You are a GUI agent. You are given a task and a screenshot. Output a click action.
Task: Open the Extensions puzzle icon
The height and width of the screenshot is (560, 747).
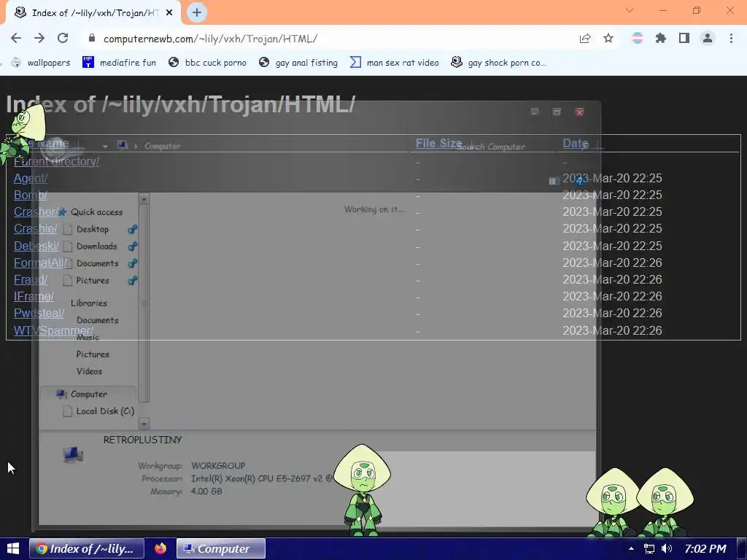tap(661, 39)
